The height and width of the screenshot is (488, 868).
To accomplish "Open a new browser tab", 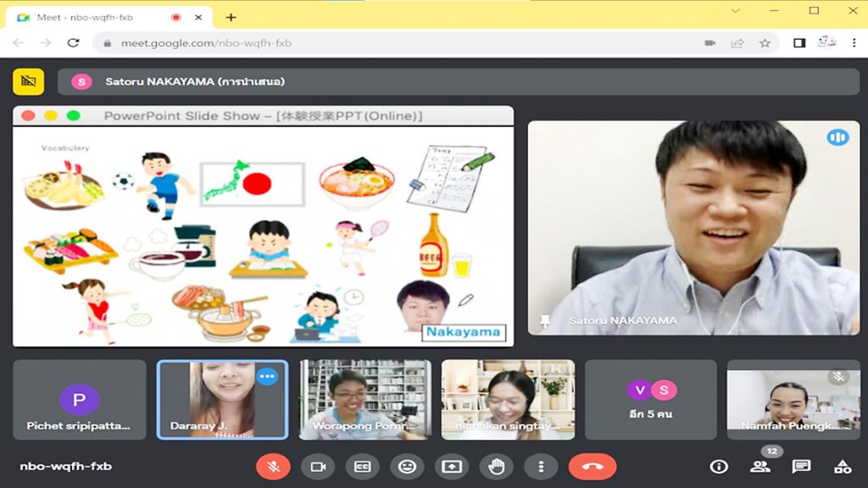I will pyautogui.click(x=231, y=17).
